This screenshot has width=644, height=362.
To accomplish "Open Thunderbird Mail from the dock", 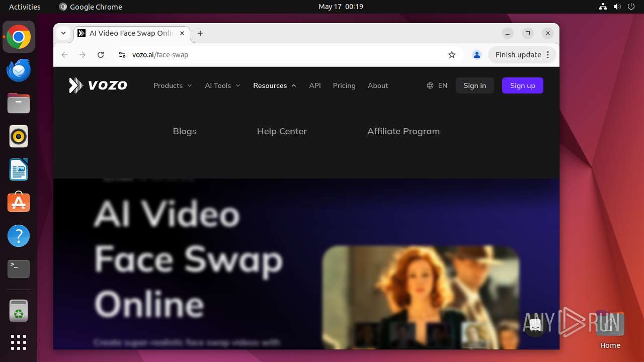I will coord(19,70).
